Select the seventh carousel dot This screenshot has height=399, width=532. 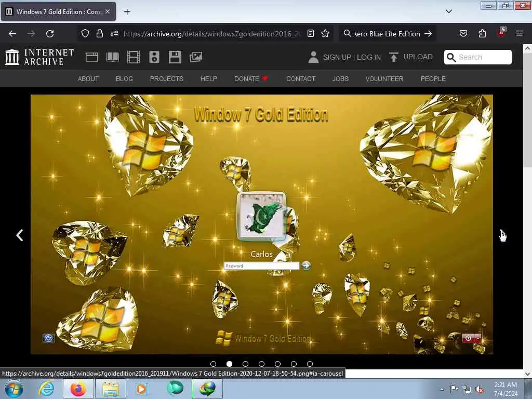coord(310,364)
